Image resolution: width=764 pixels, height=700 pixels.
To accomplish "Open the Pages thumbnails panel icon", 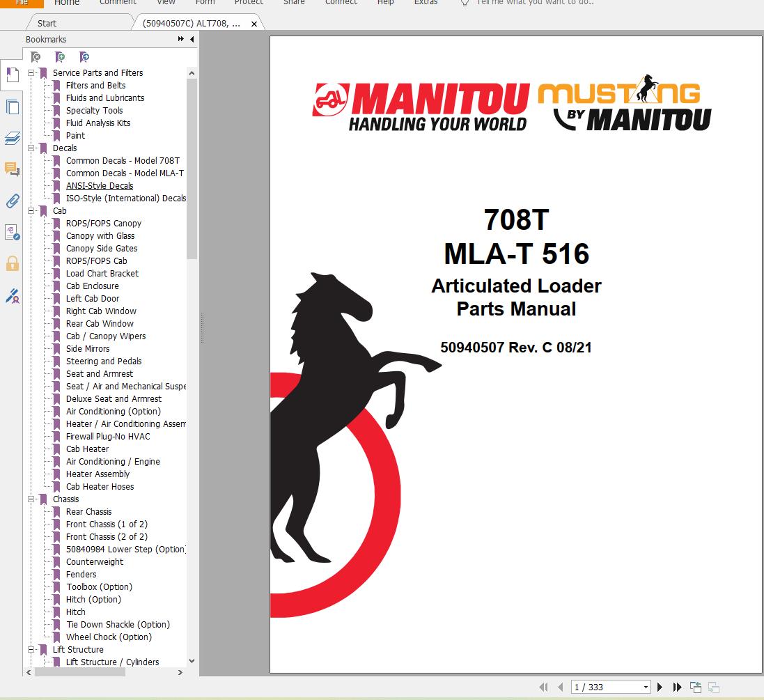I will 12,107.
